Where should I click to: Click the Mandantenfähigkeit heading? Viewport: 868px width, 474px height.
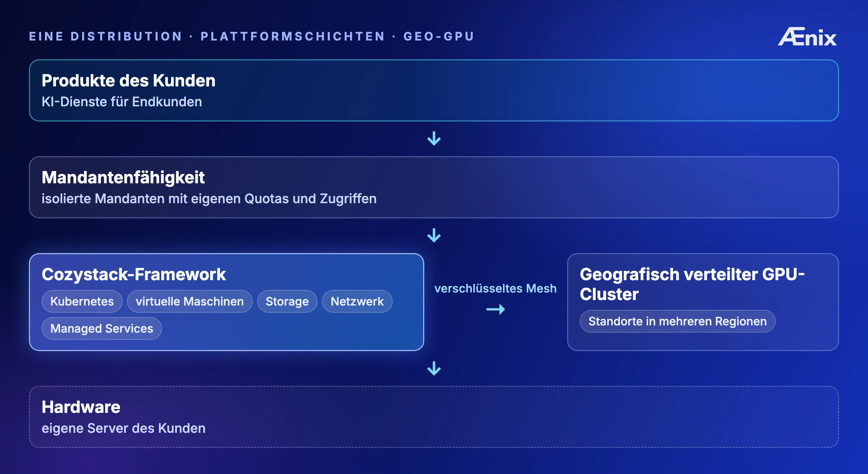coord(123,177)
